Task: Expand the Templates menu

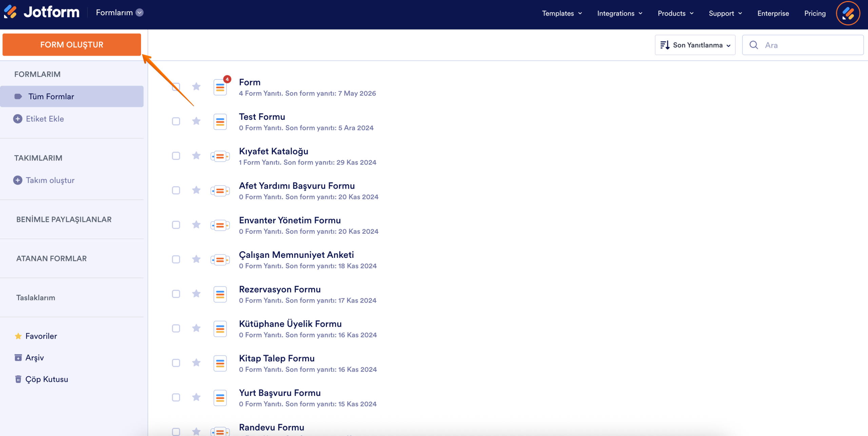Action: pyautogui.click(x=562, y=13)
